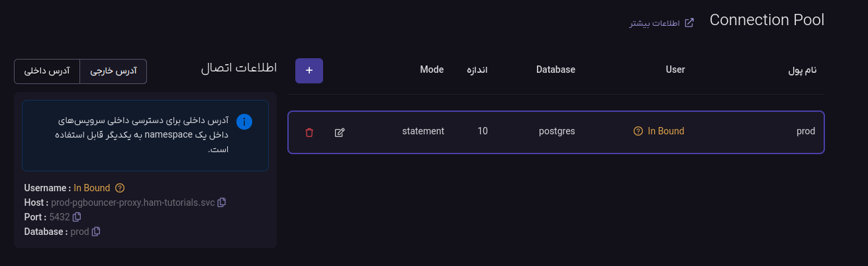Click the User column header

click(x=675, y=69)
